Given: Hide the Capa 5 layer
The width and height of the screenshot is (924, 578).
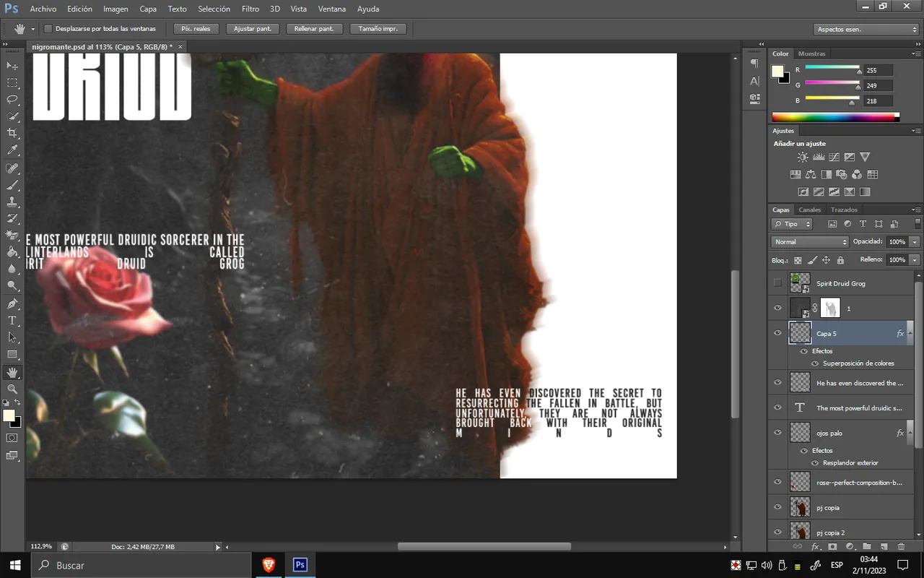Looking at the screenshot, I should point(777,333).
